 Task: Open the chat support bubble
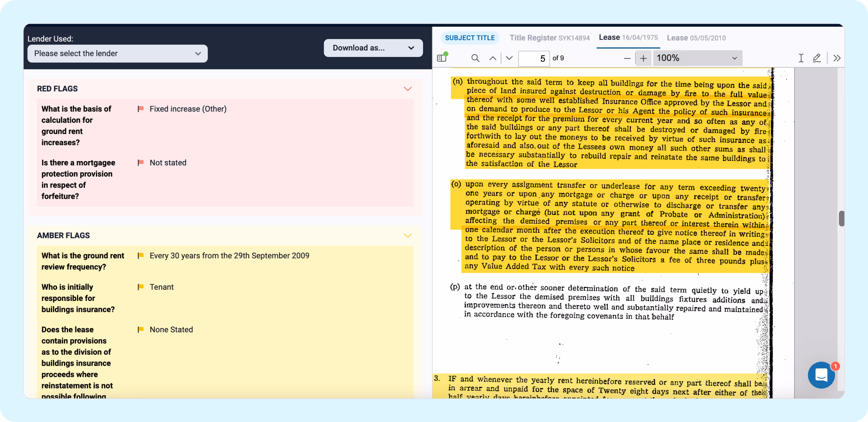821,375
